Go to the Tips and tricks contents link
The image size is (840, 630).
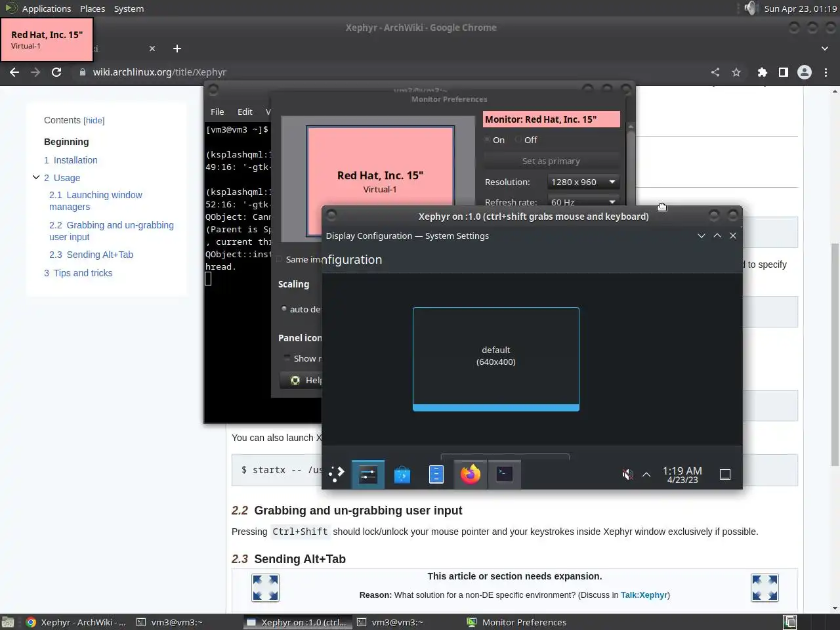coord(78,273)
